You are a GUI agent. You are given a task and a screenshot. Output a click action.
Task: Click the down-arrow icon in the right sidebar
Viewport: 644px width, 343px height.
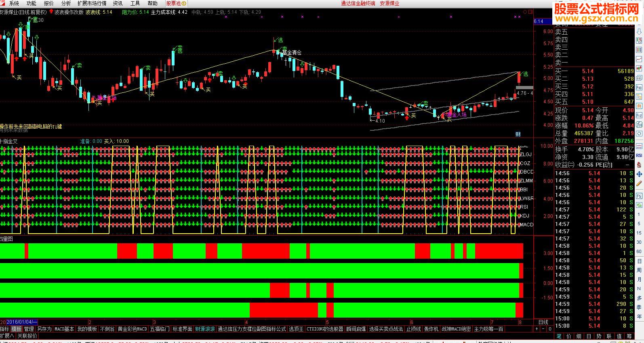pyautogui.click(x=639, y=31)
